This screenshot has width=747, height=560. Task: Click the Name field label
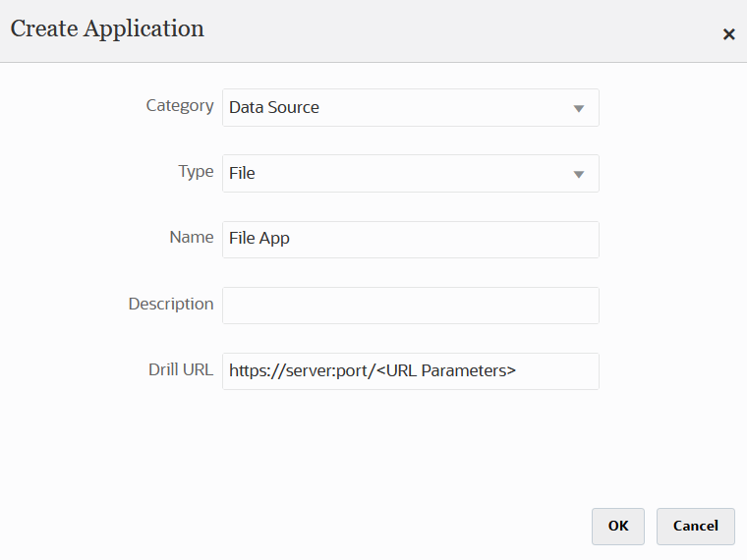coord(191,238)
